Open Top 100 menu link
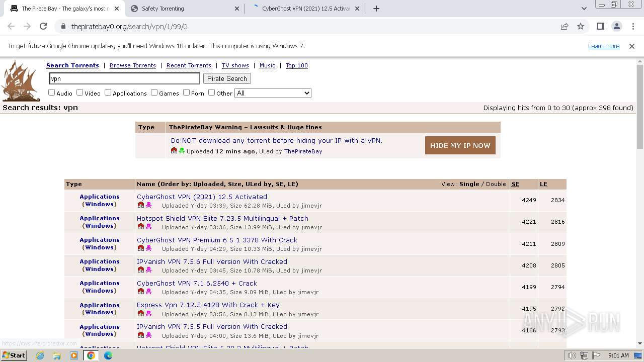Image resolution: width=644 pixels, height=362 pixels. tap(297, 65)
